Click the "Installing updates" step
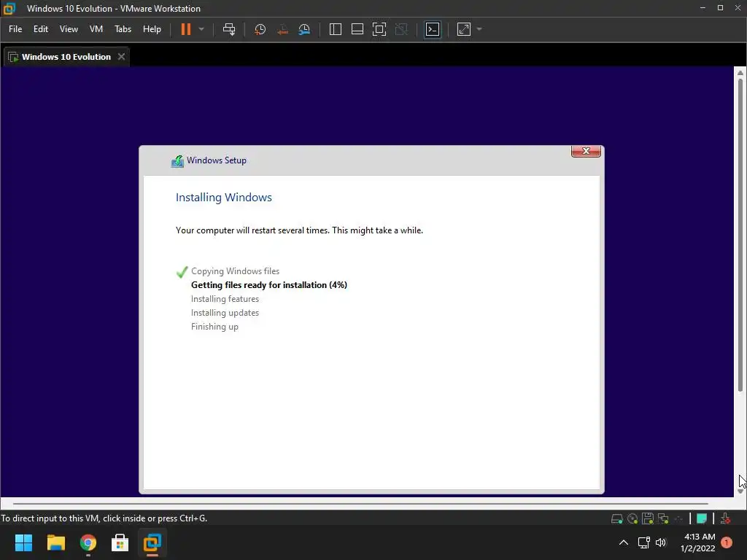Viewport: 747px width, 560px height. tap(225, 312)
